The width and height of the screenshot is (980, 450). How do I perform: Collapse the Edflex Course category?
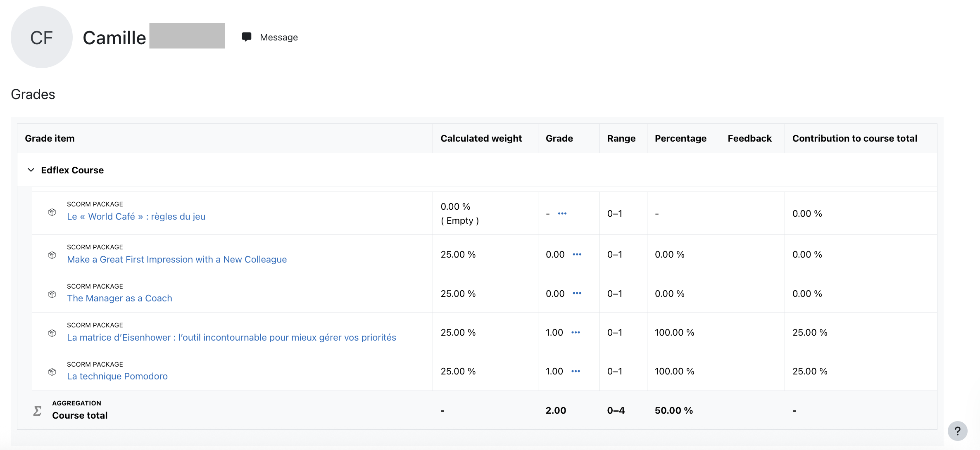pyautogui.click(x=31, y=170)
